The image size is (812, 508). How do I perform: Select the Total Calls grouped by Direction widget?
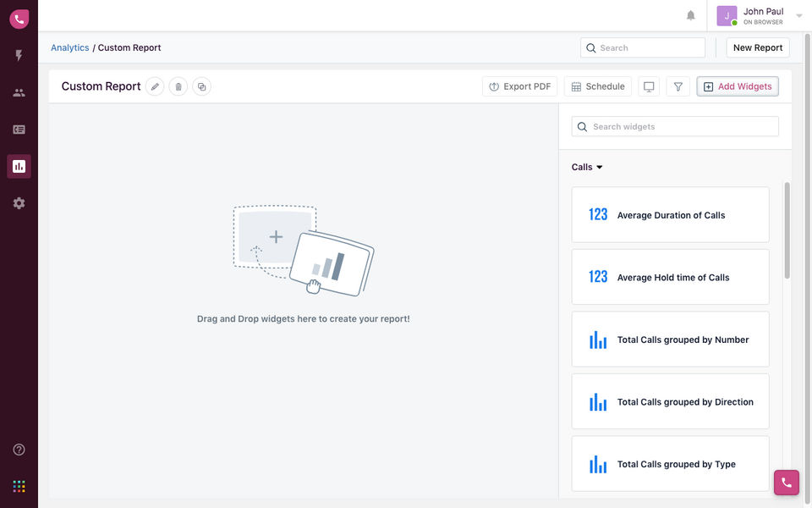pyautogui.click(x=670, y=401)
